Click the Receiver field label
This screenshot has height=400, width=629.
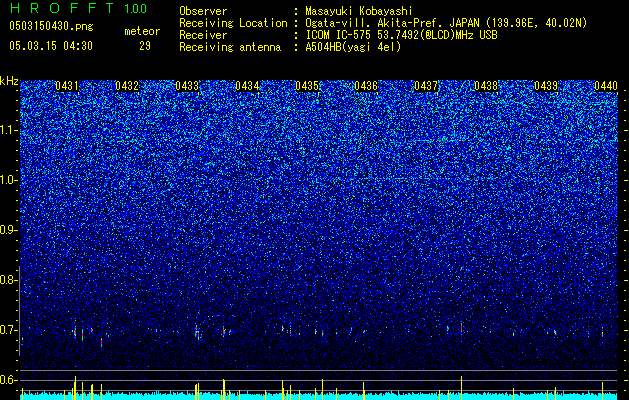[203, 35]
